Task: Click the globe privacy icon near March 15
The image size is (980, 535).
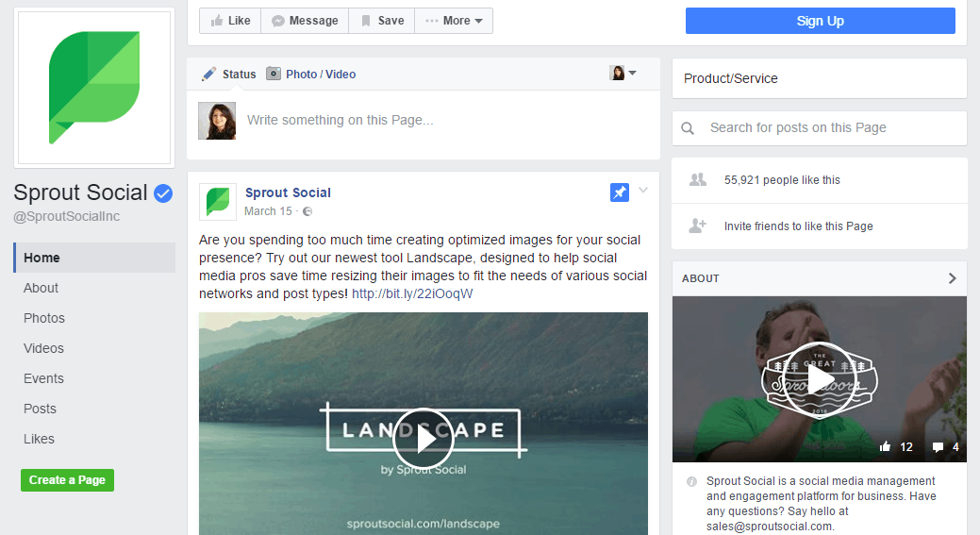Action: (307, 211)
